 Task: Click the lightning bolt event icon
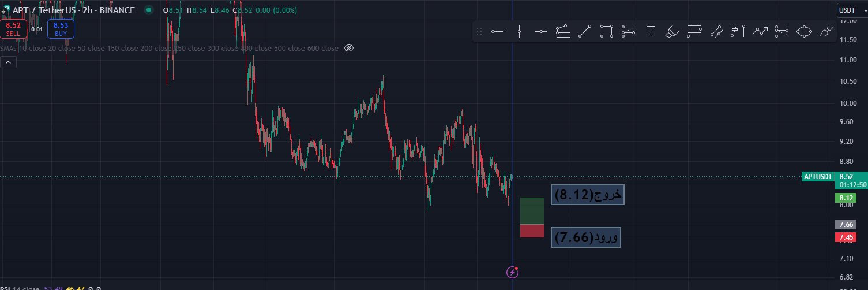tap(512, 272)
